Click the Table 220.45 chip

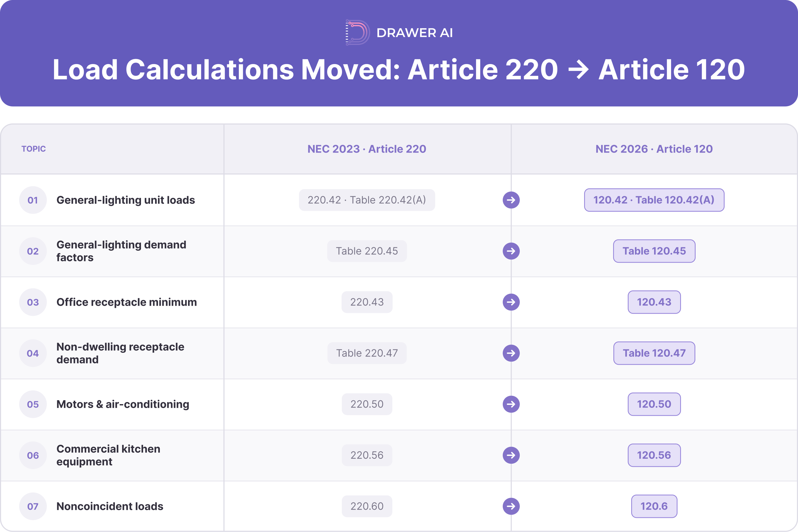point(367,251)
